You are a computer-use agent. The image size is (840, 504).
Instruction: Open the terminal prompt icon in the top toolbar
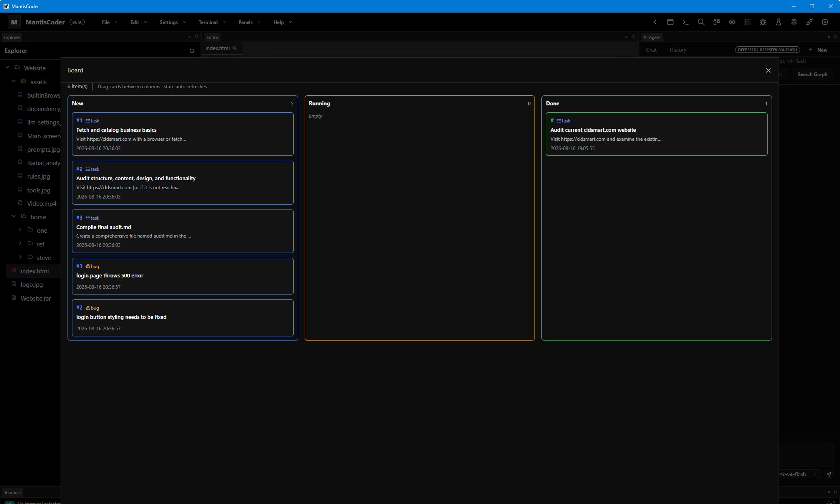tap(686, 22)
